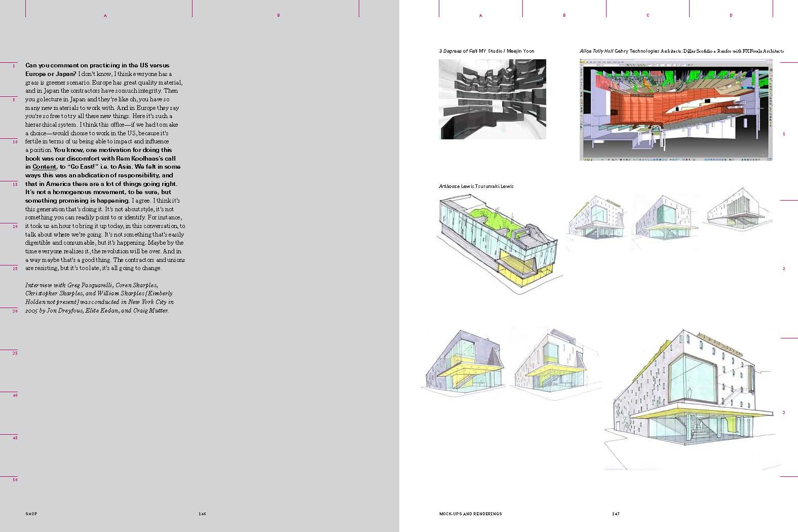Click page number 147 in the footer
The height and width of the screenshot is (532, 798).
click(616, 514)
